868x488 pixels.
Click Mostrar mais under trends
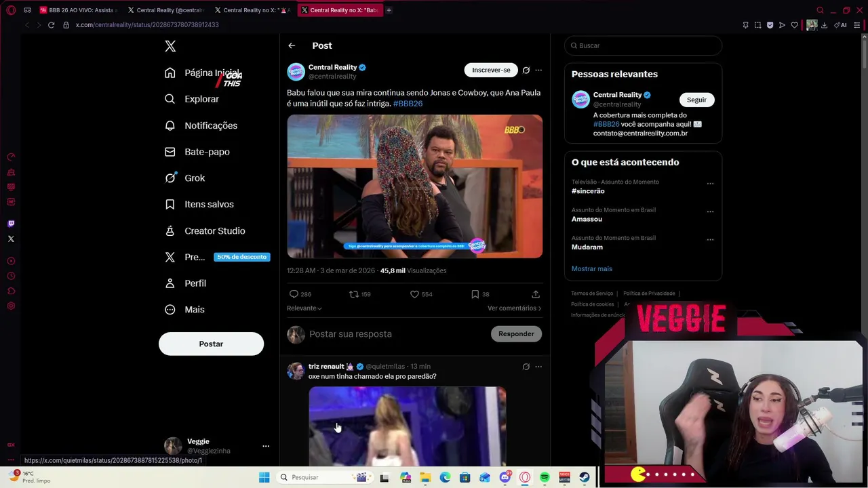coord(591,269)
